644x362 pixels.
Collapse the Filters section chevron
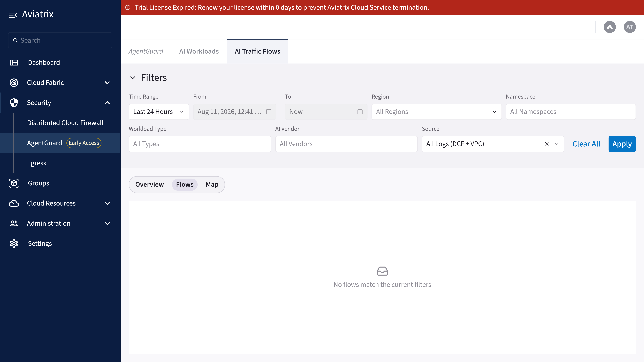click(x=133, y=78)
